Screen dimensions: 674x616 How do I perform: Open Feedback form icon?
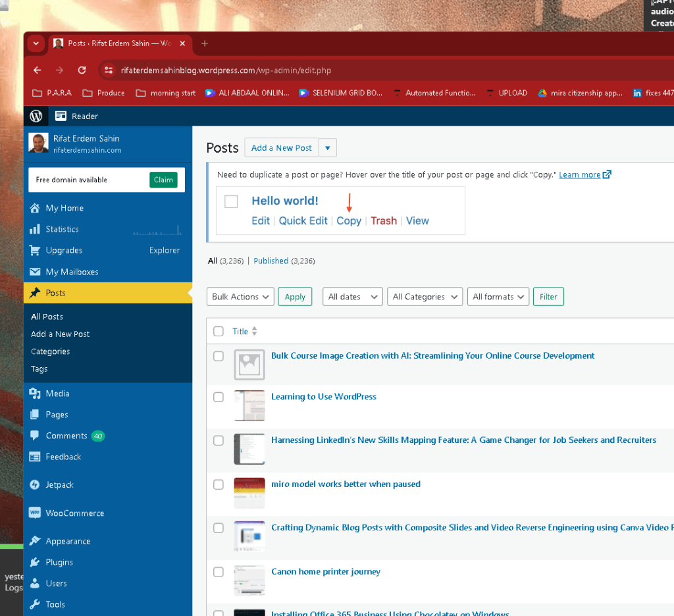(35, 457)
